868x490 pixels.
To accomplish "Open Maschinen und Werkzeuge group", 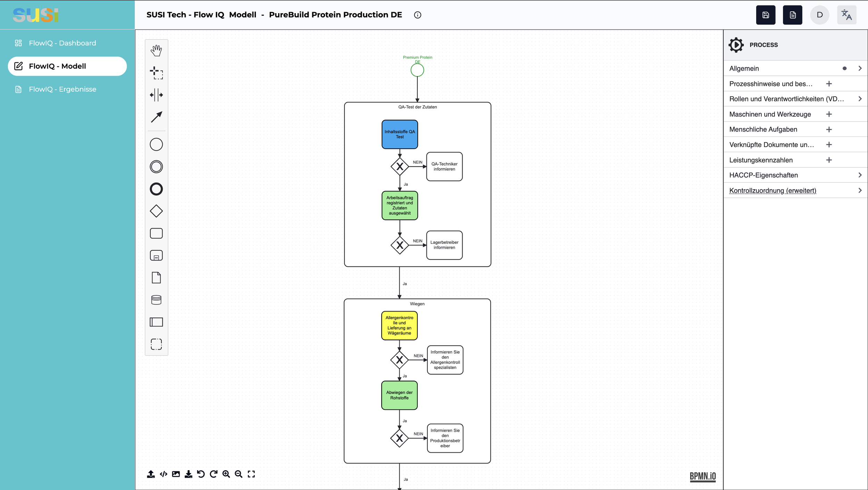I will point(770,114).
